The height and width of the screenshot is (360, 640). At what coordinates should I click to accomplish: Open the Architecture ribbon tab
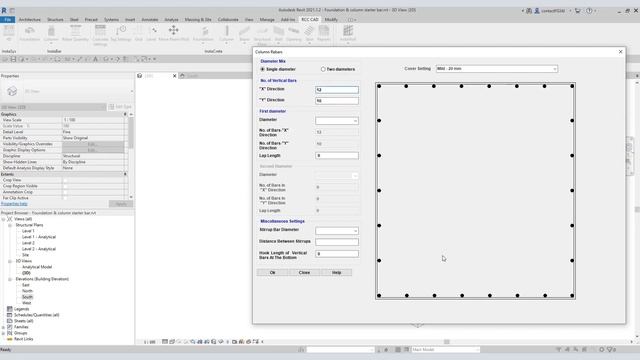(30, 20)
